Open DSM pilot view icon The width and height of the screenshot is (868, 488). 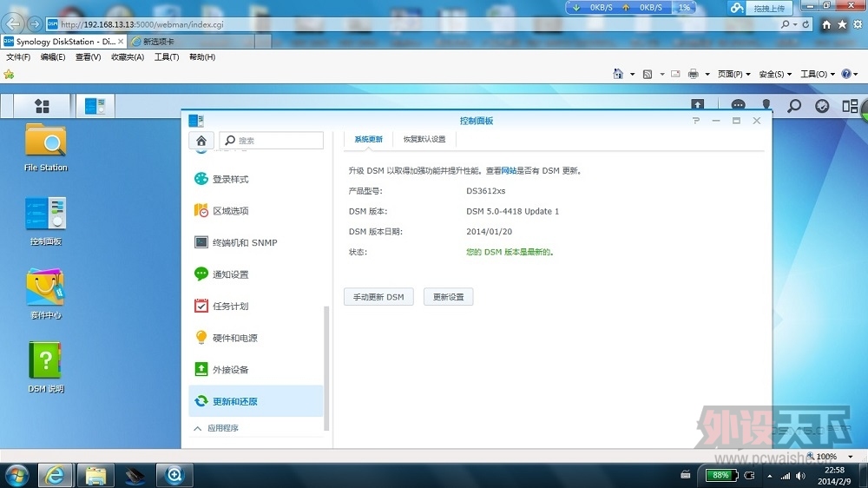[x=850, y=105]
